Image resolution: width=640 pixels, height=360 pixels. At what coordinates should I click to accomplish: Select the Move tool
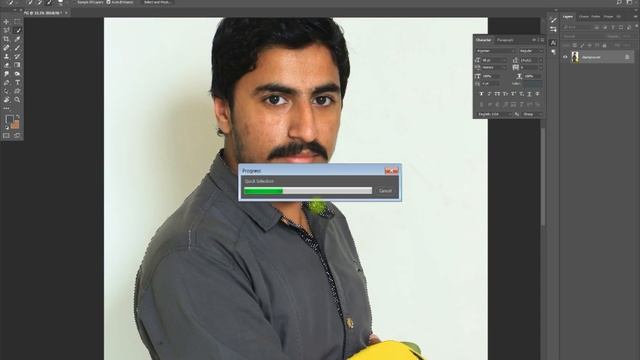[6, 22]
